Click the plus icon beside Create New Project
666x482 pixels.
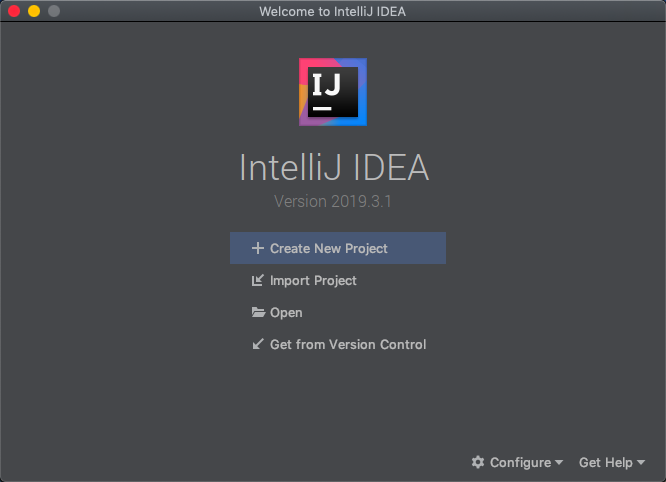[x=257, y=248]
